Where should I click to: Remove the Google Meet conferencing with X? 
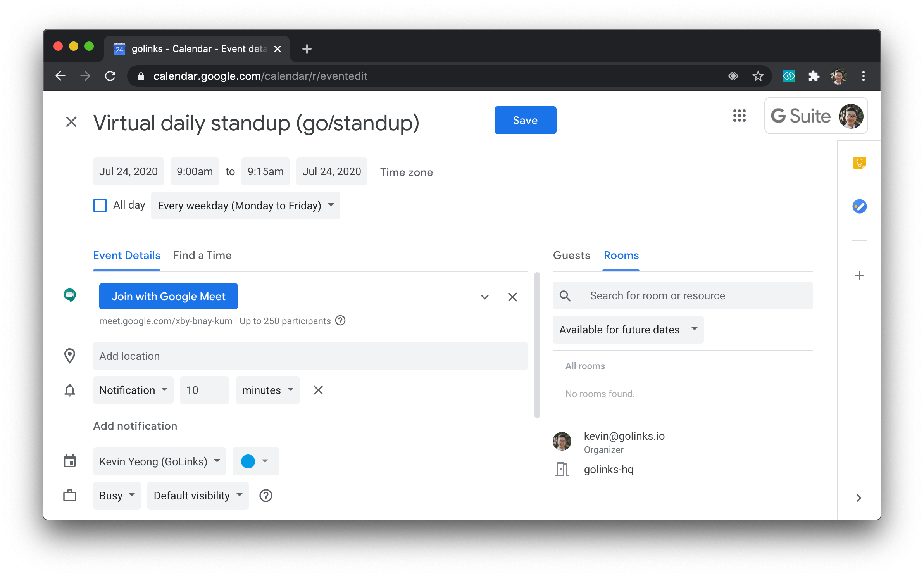512,297
